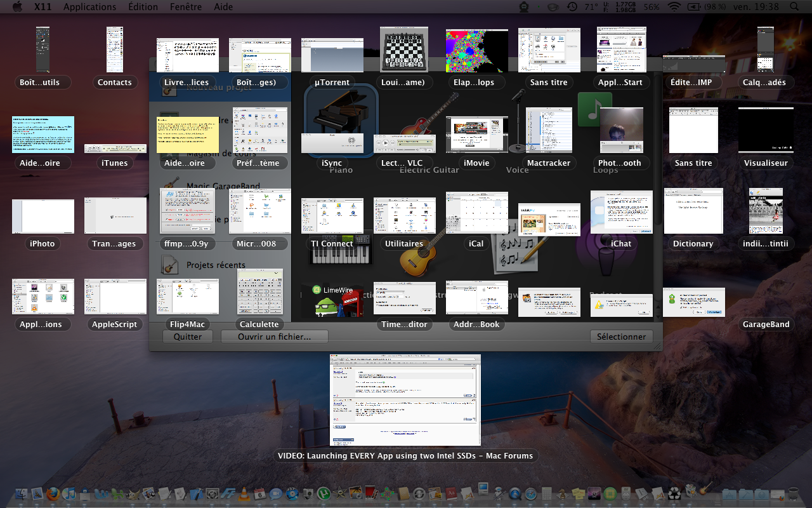Screen dimensions: 812x508
Task: Click the 'AppleScript' window label
Action: [115, 324]
